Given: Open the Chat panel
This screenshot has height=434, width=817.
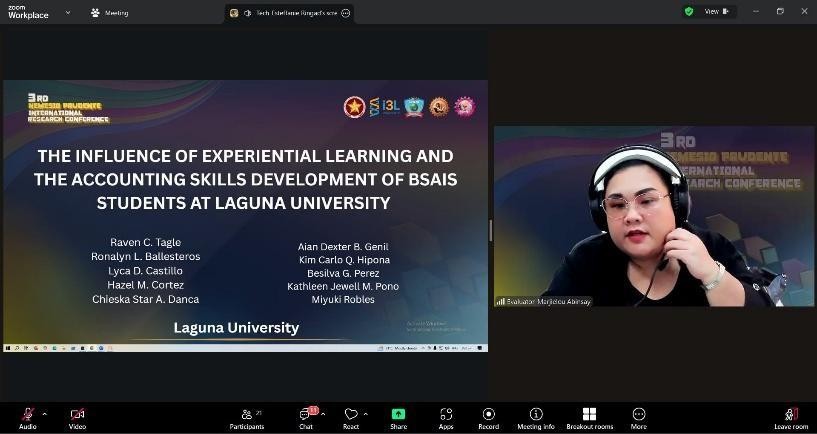Looking at the screenshot, I should (305, 418).
